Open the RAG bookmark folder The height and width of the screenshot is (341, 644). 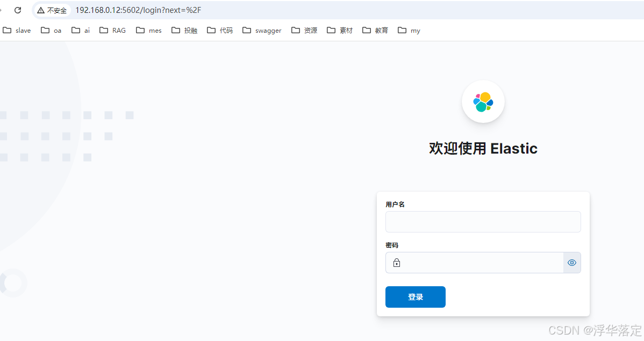point(112,31)
